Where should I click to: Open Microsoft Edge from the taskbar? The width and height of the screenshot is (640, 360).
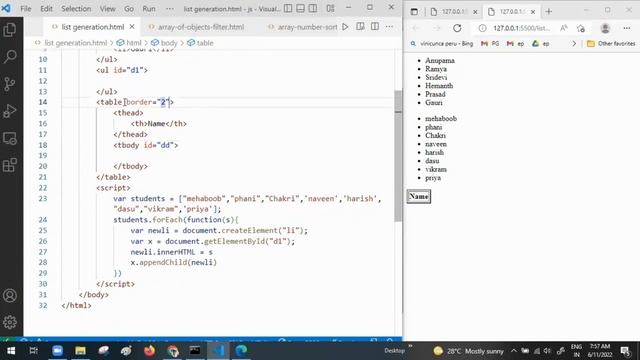(241, 351)
